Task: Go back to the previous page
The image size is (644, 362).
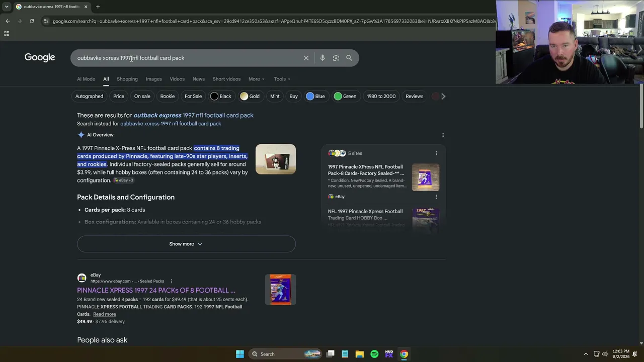Action: [x=8, y=21]
